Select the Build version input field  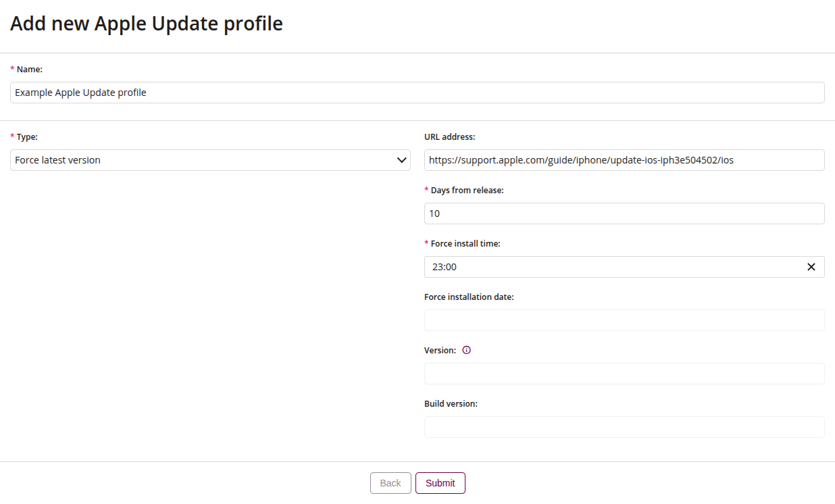(x=624, y=426)
